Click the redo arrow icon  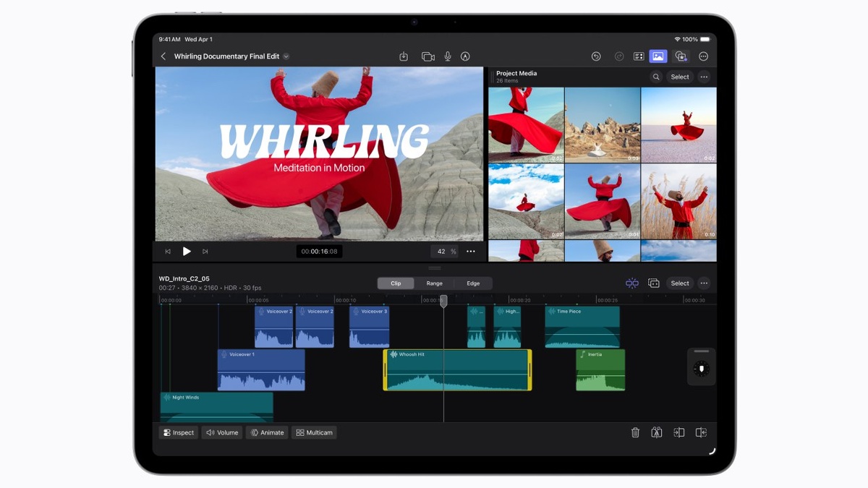pyautogui.click(x=619, y=56)
